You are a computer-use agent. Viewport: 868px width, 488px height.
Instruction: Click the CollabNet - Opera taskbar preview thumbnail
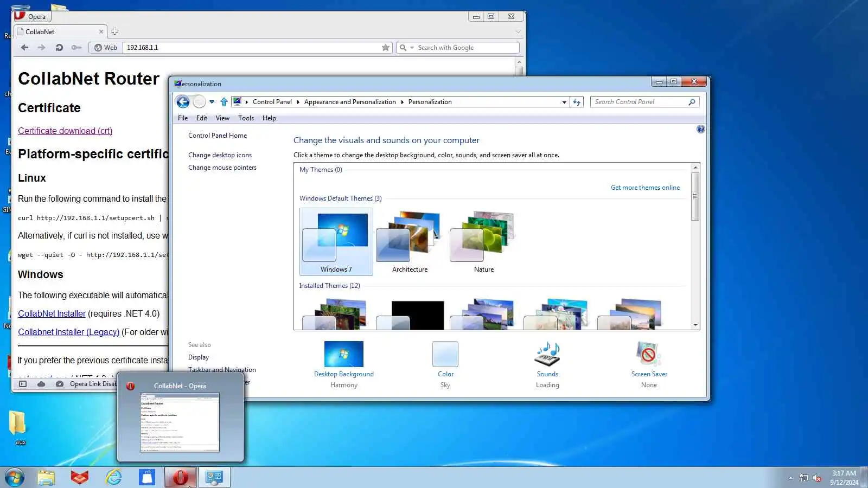click(x=180, y=422)
